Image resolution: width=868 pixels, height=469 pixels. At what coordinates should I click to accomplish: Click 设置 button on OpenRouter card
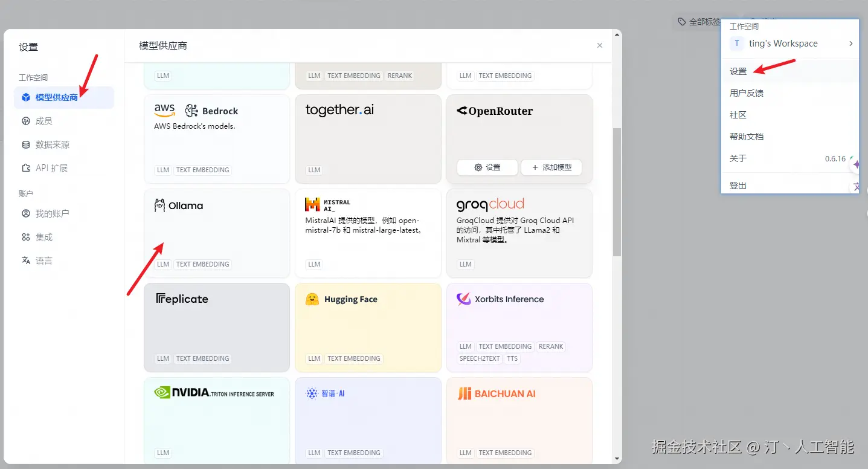click(487, 167)
